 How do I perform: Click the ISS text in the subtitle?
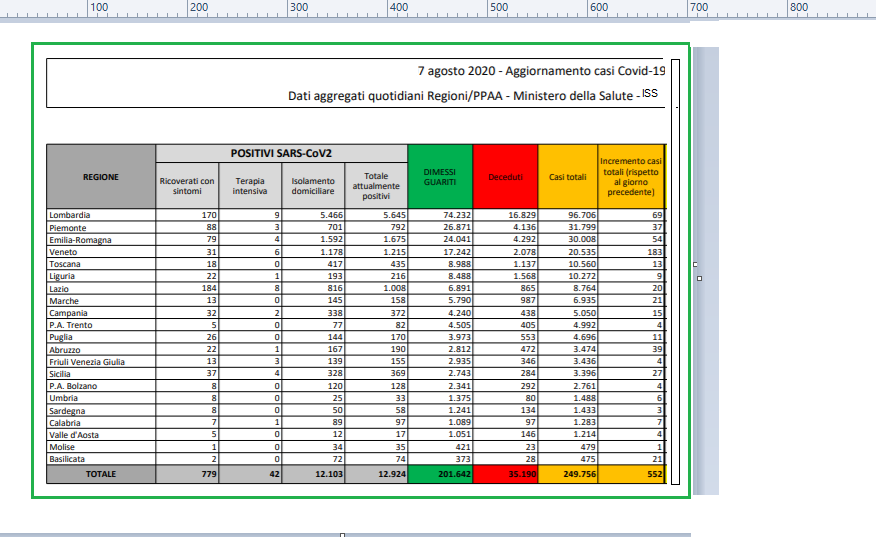pos(650,93)
